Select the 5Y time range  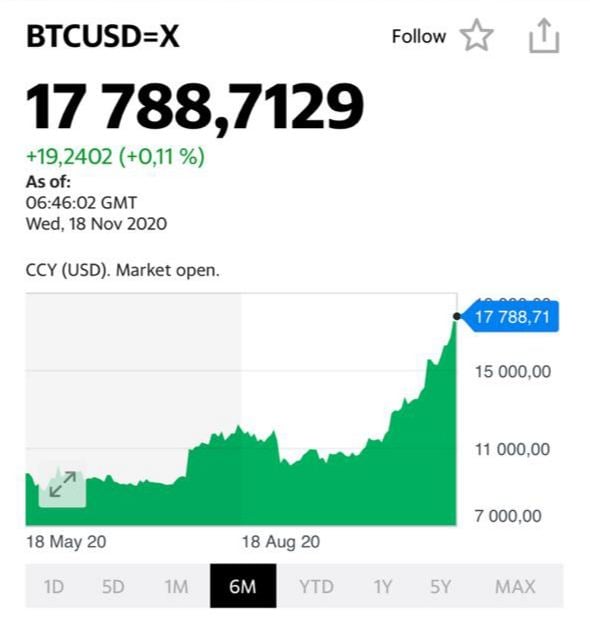(x=440, y=587)
